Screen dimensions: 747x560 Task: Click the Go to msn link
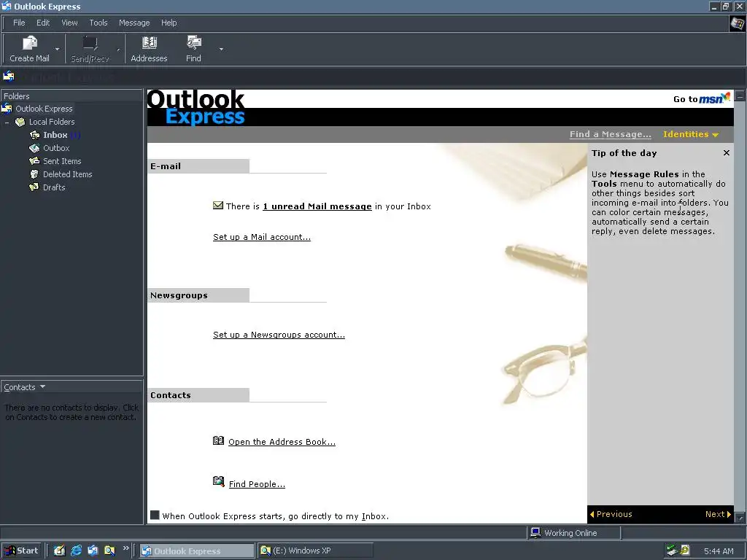pyautogui.click(x=702, y=98)
